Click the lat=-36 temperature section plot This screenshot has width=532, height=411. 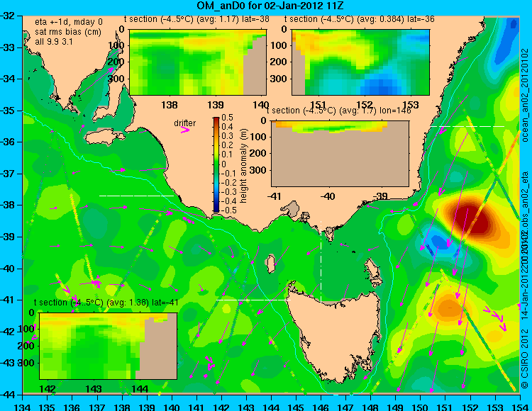360,62
